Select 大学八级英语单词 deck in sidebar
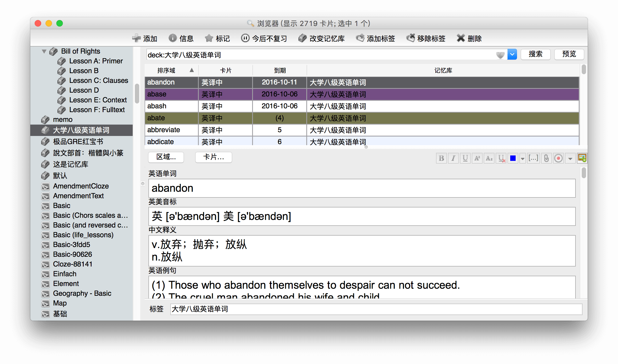This screenshot has width=618, height=364. [x=82, y=130]
